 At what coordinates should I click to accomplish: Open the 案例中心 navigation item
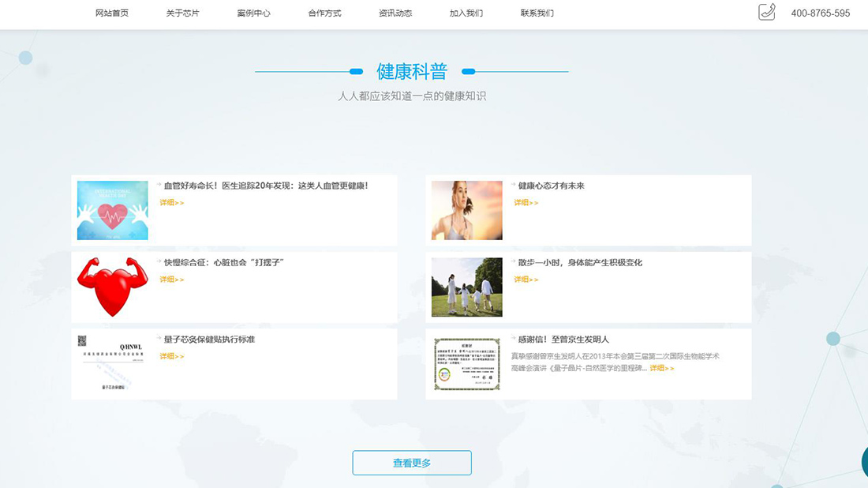pyautogui.click(x=253, y=13)
